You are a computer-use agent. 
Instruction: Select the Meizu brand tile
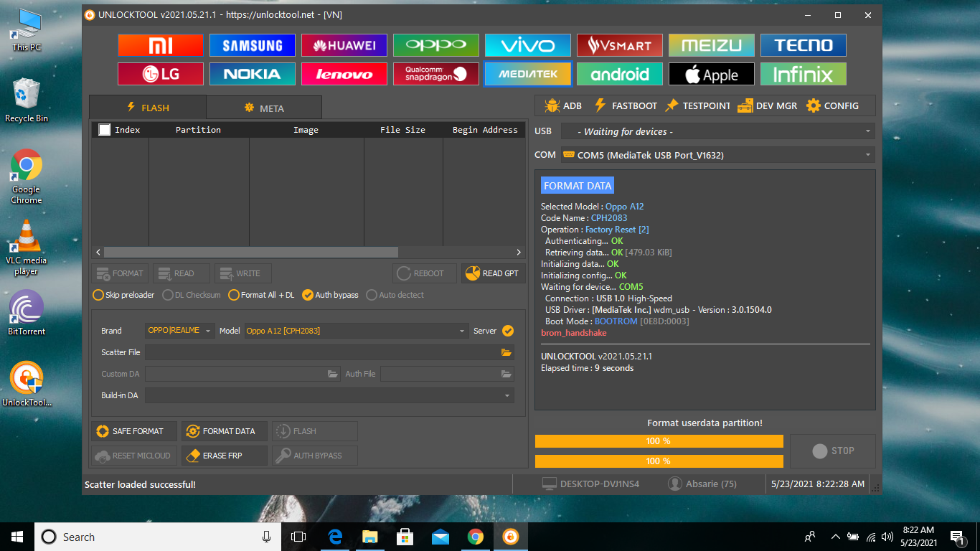712,45
